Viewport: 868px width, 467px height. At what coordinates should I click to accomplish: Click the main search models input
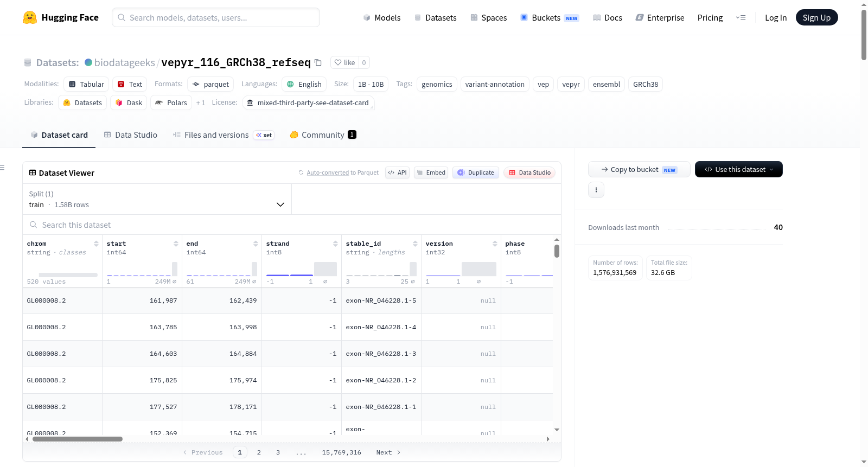216,17
